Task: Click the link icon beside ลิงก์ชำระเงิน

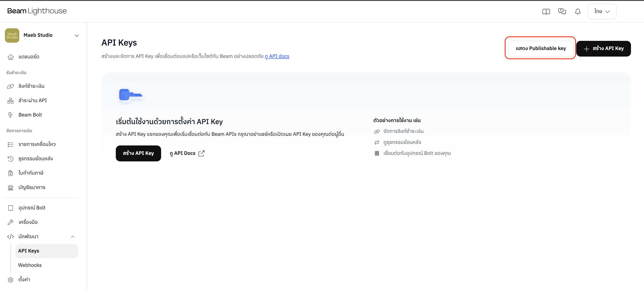Action: [x=11, y=86]
